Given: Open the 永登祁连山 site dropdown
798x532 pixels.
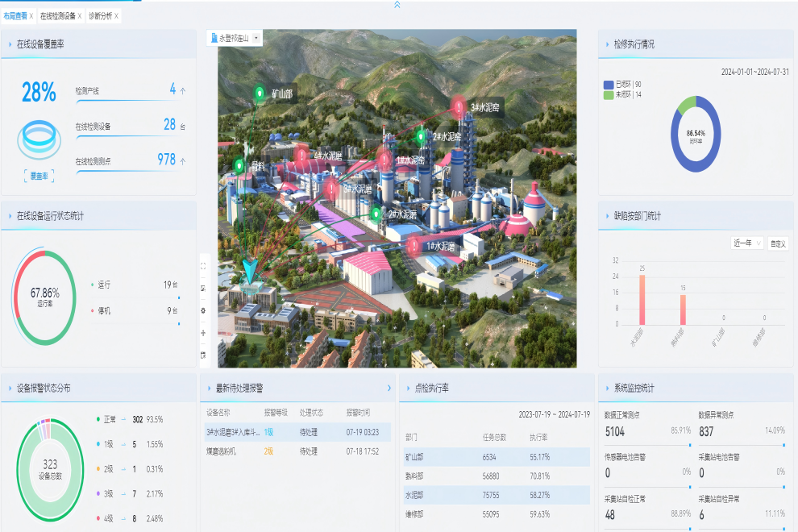Looking at the screenshot, I should click(235, 38).
